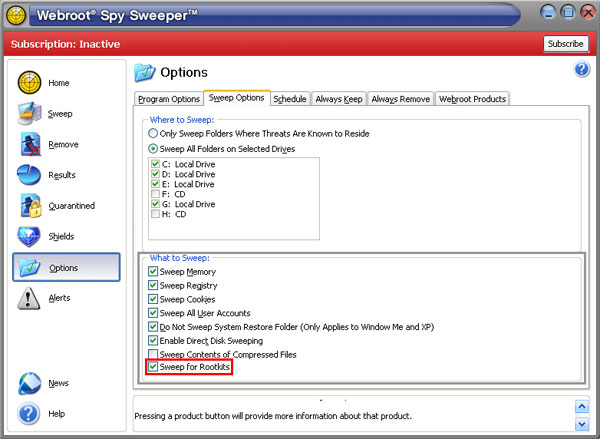Uncheck the E: Local Drive checkbox

(x=155, y=184)
